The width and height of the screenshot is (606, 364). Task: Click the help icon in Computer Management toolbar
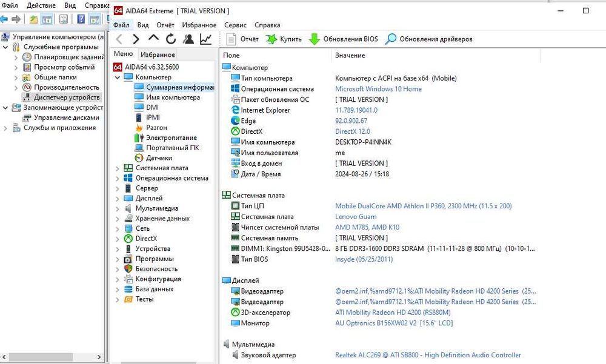[81, 19]
